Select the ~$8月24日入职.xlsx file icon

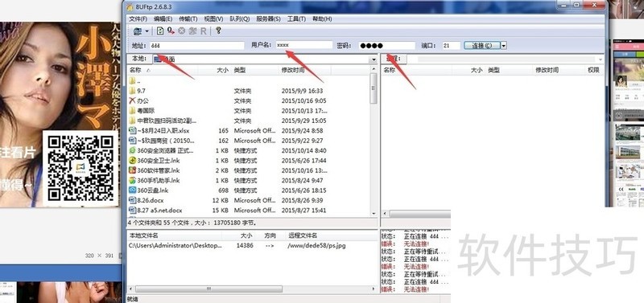click(132, 130)
